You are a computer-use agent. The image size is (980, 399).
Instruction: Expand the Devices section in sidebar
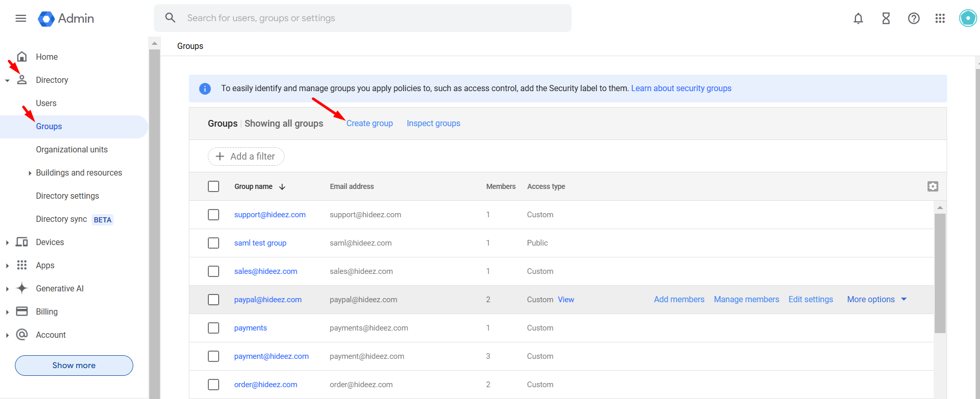[x=7, y=242]
